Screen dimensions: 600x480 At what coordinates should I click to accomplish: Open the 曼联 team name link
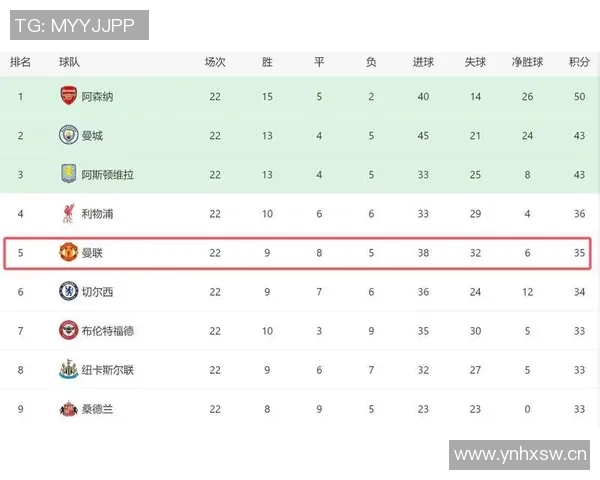tap(92, 253)
